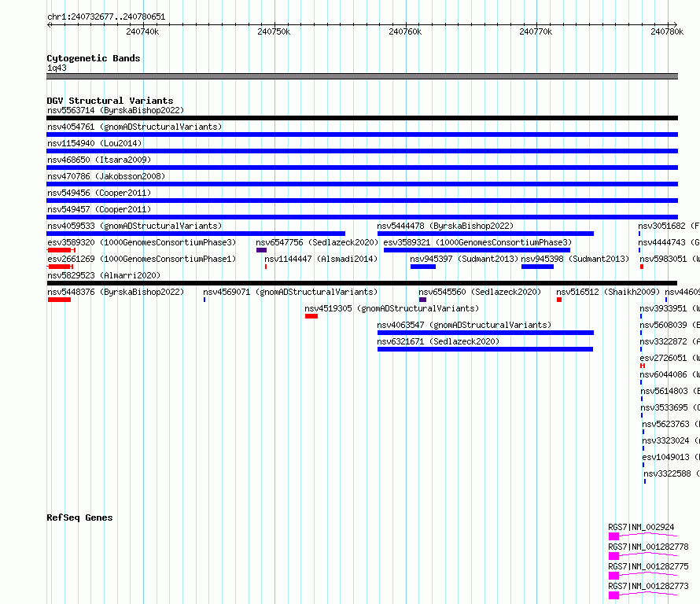Click the blue bar under nsv6321671
Screen dimensions: 700x604
point(485,349)
